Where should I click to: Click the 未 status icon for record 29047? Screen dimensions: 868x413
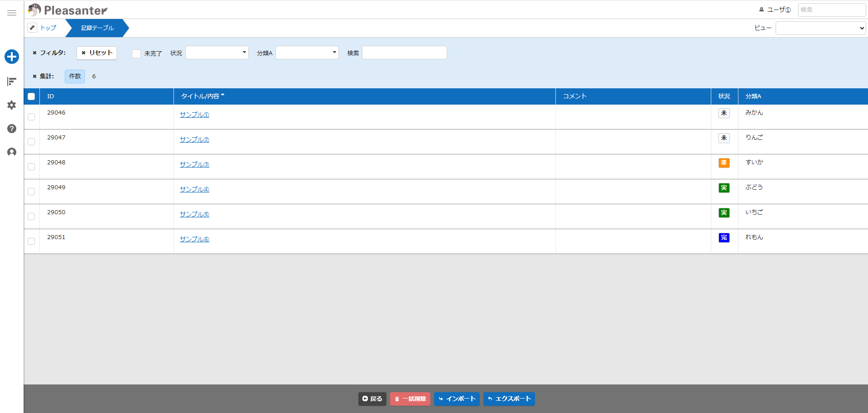click(x=724, y=138)
